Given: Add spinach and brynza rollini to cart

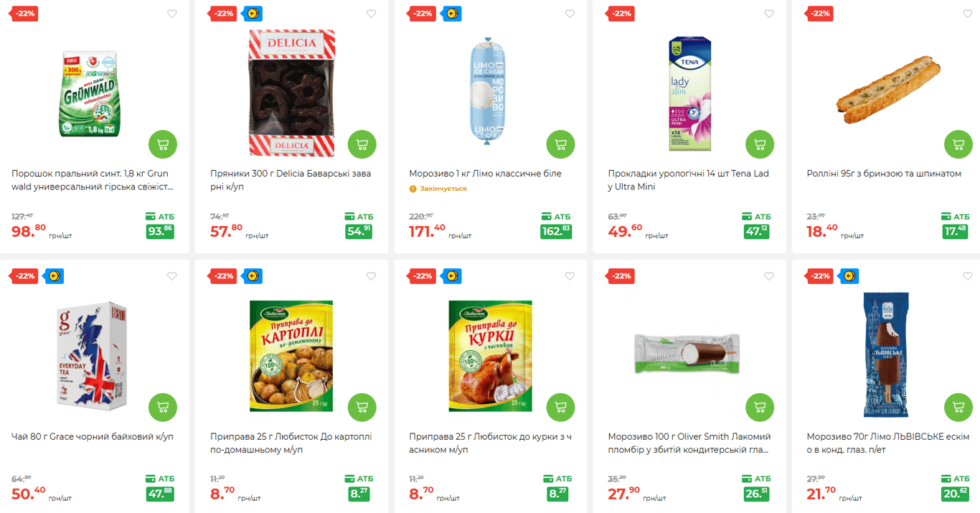Looking at the screenshot, I should click(958, 145).
